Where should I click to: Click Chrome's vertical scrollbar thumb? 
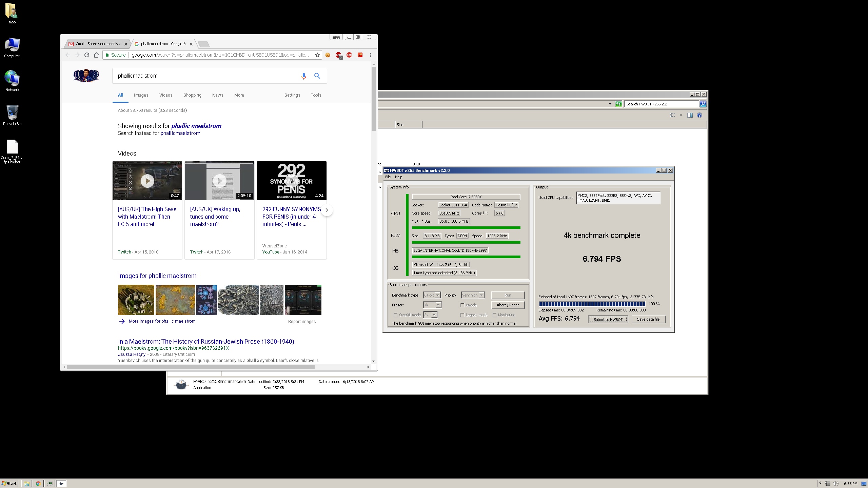(374, 98)
